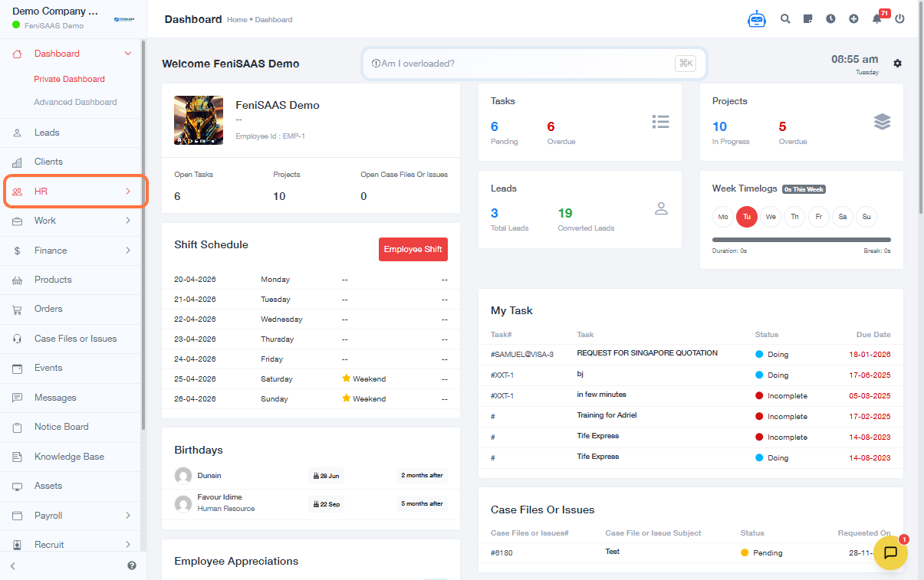This screenshot has height=580, width=924.
Task: Click the Week Timelogs duration progress bar
Action: pyautogui.click(x=801, y=240)
